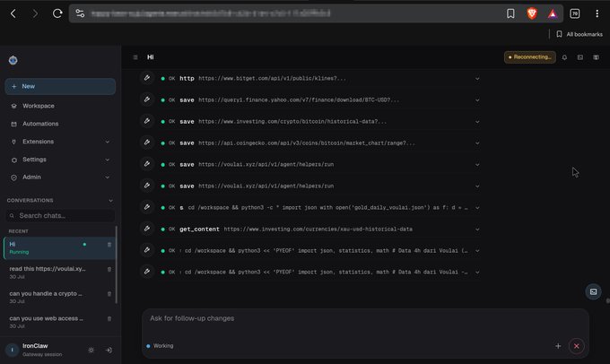
Task: Click the sidebar conversations scrollbar
Action: [x=117, y=264]
